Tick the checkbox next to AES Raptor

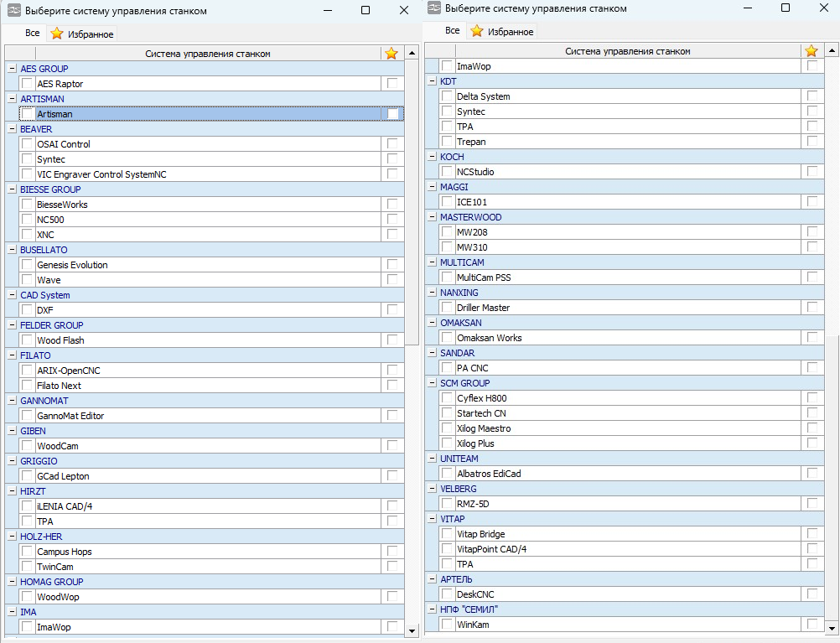pyautogui.click(x=28, y=84)
